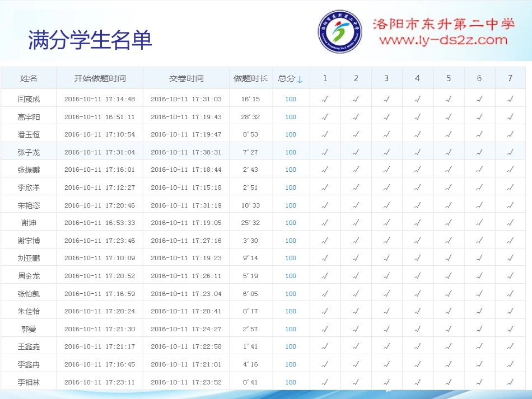Click the name 刘亚鹏
Viewport: 532px width, 399px height.
tap(29, 258)
